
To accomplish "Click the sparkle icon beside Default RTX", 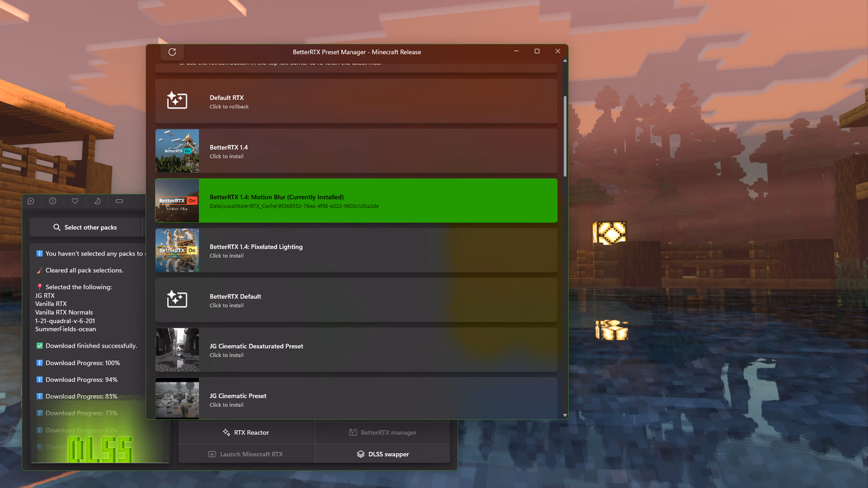I will click(x=177, y=101).
